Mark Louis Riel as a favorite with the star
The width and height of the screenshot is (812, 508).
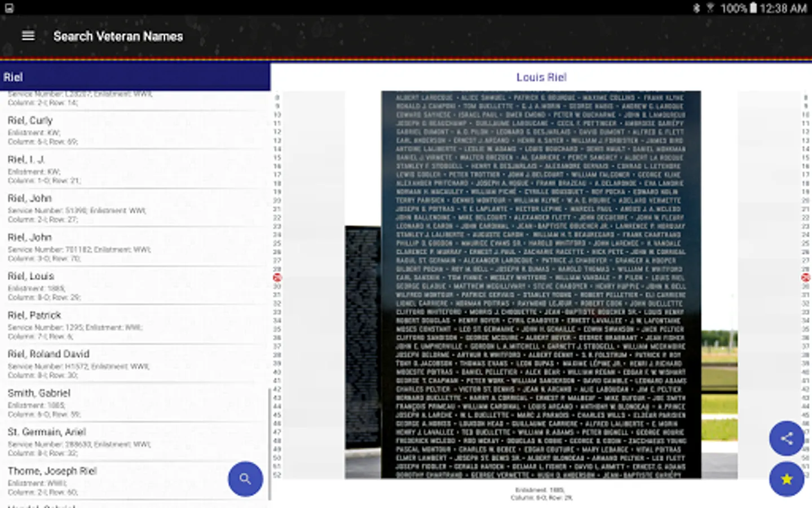coord(787,479)
